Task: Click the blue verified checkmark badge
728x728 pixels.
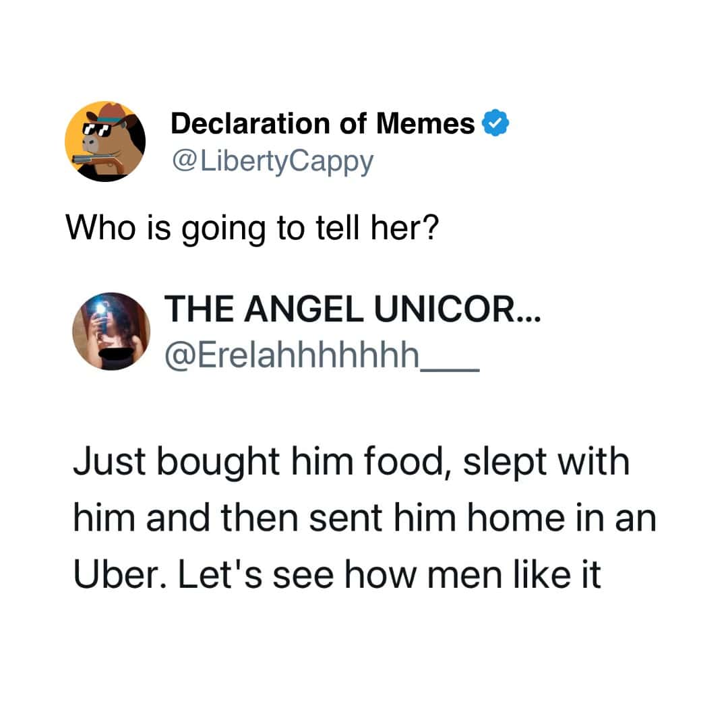Action: tap(496, 123)
